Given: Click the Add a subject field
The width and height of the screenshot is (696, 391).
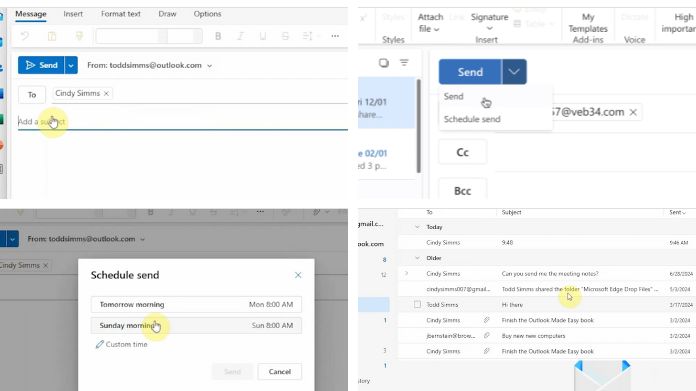Looking at the screenshot, I should coord(182,122).
